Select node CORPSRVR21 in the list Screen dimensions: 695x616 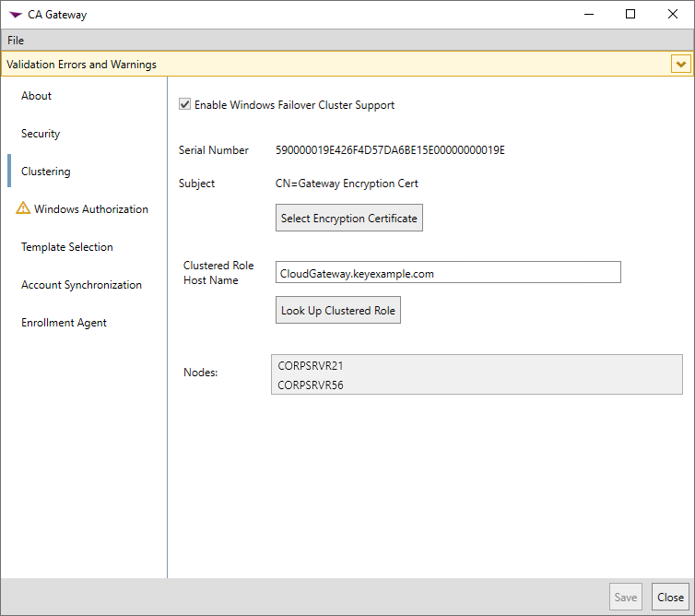tap(311, 366)
